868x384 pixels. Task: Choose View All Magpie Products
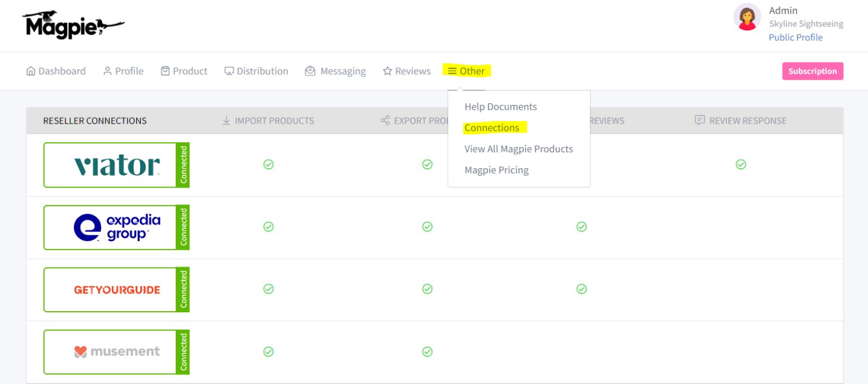(518, 149)
